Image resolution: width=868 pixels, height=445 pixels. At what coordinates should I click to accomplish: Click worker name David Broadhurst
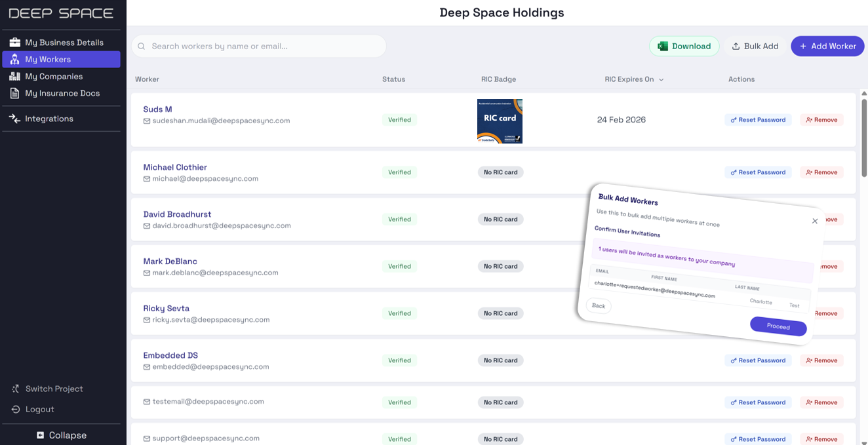pos(177,214)
